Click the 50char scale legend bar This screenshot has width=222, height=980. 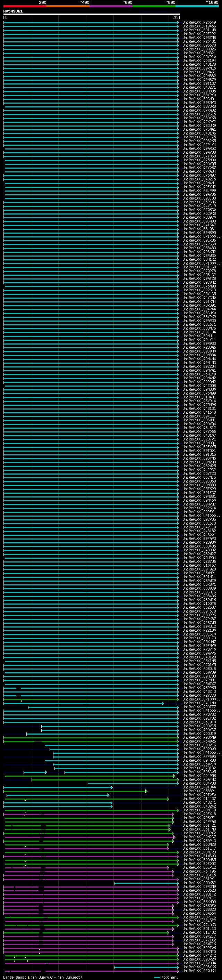pyautogui.click(x=157, y=977)
